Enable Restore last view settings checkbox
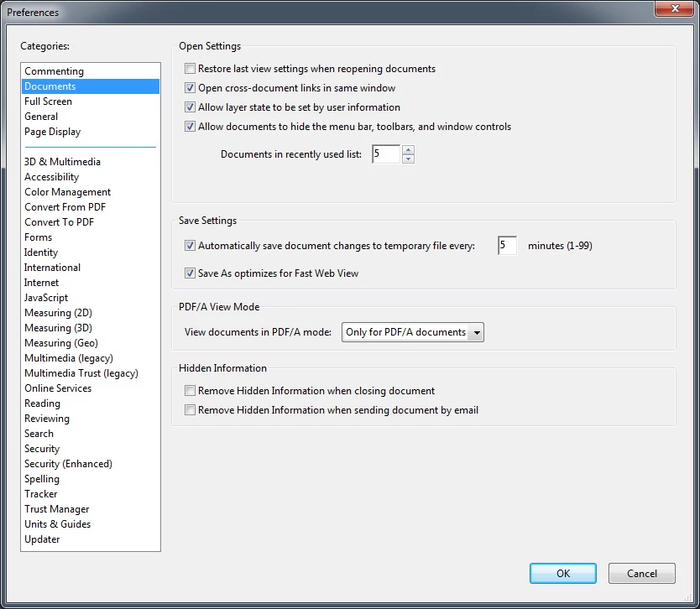Screen dimensions: 700x609 click(x=190, y=69)
